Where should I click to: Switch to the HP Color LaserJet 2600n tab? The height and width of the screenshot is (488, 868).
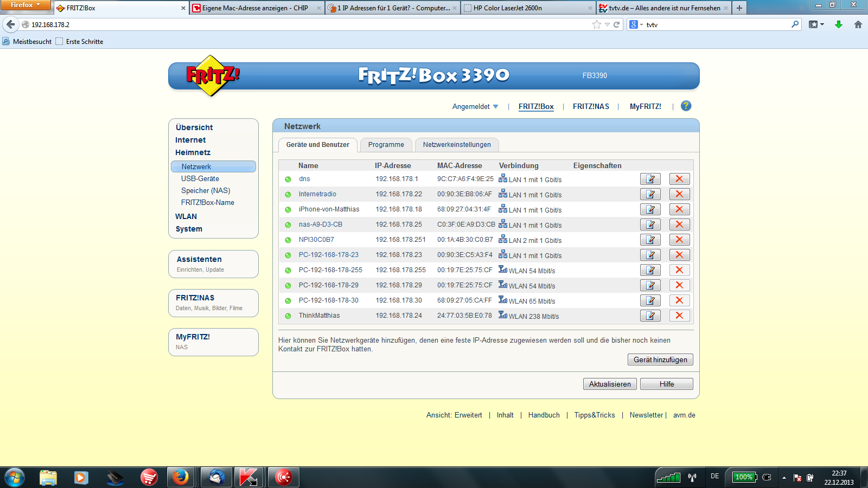[528, 8]
